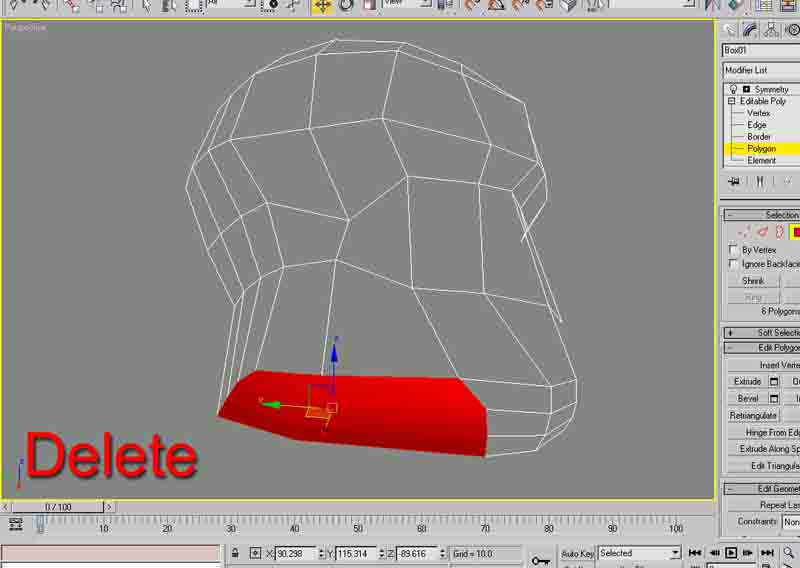
Task: Click the rectangular selection region icon
Action: [x=194, y=6]
